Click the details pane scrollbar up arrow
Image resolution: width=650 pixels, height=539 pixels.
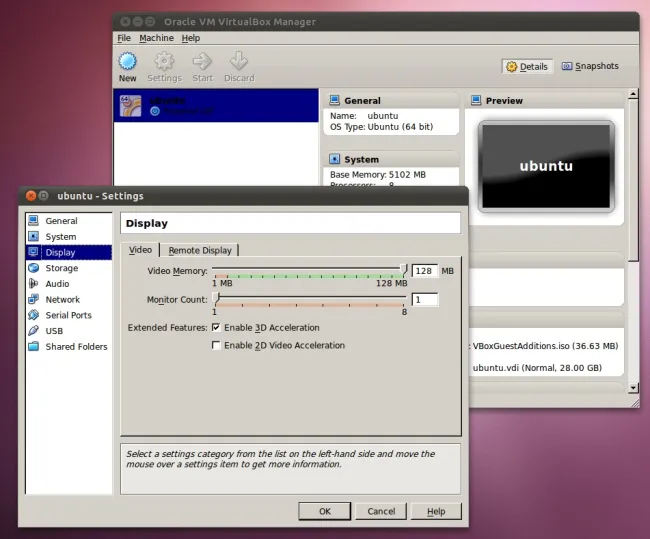click(x=633, y=94)
